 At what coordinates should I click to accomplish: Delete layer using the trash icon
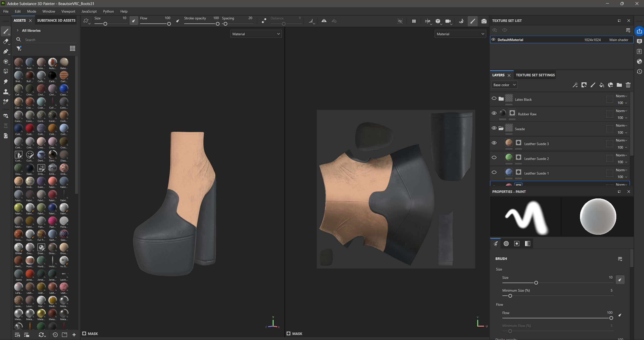628,85
